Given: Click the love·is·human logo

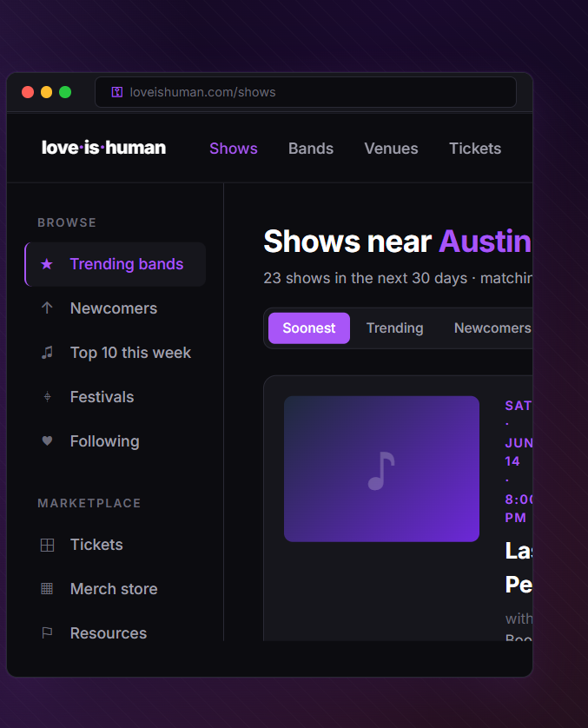Looking at the screenshot, I should coord(103,148).
